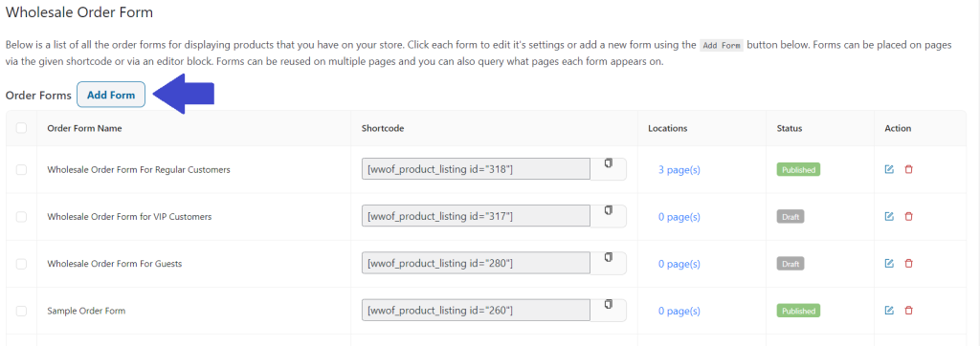Image resolution: width=980 pixels, height=346 pixels.
Task: Click 'Wholesale Order Form for VIP Customers' name
Action: tap(129, 217)
